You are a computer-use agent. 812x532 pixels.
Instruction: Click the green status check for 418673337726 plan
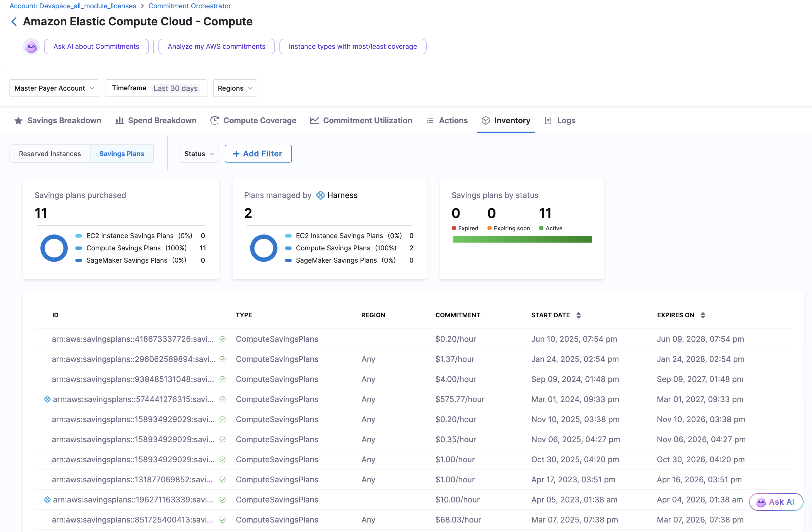point(223,339)
